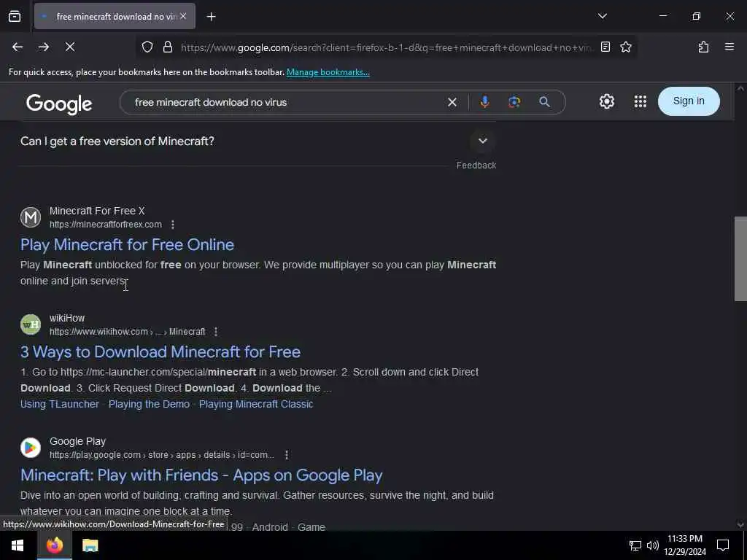Open volume control tray icon
The image size is (747, 560).
(653, 545)
